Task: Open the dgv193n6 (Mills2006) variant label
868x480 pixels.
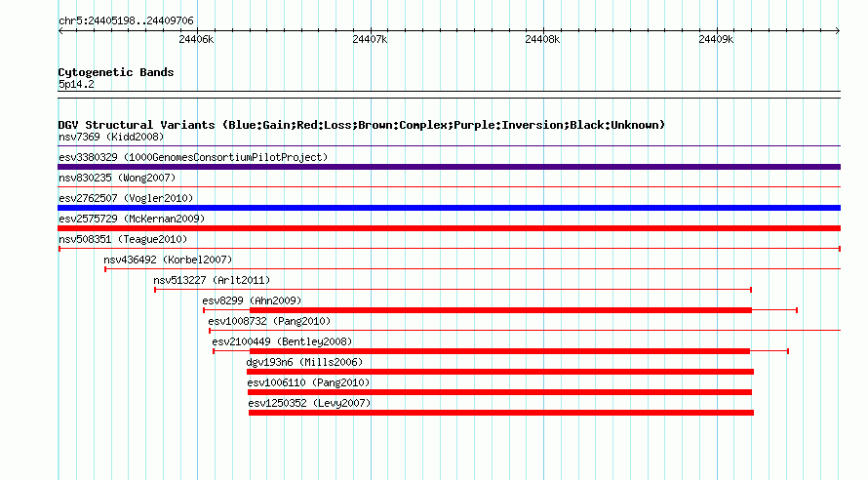Action: [x=304, y=363]
